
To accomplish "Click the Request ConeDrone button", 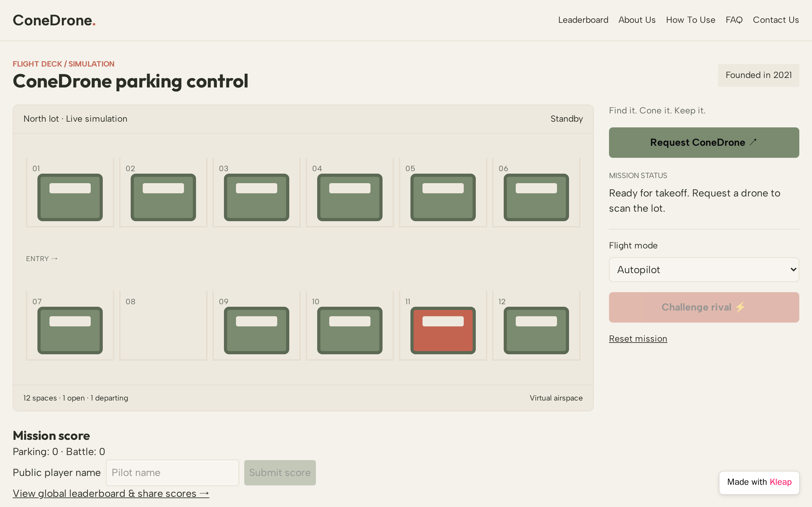I will (704, 143).
